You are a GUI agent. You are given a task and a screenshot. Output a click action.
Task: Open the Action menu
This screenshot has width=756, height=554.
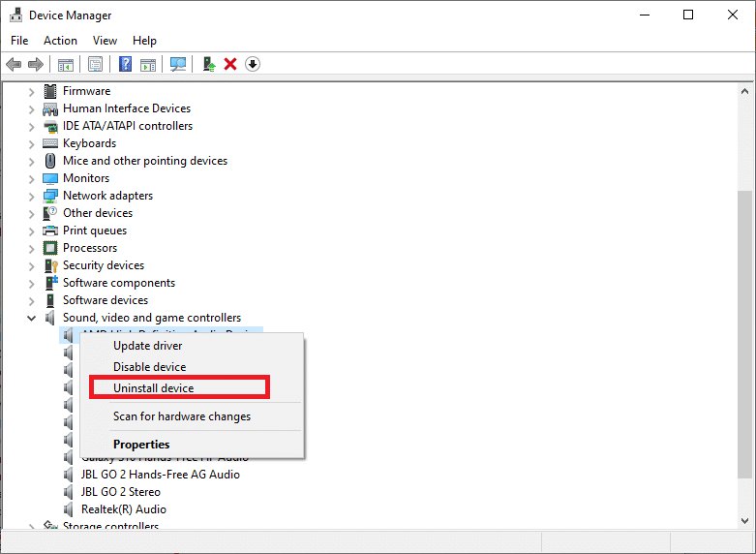[60, 41]
